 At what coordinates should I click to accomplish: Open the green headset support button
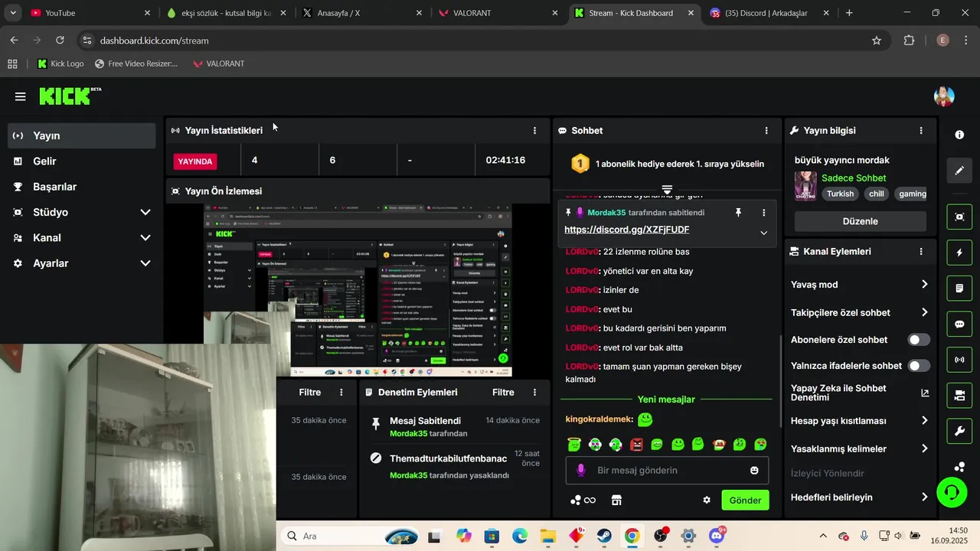coord(952,492)
